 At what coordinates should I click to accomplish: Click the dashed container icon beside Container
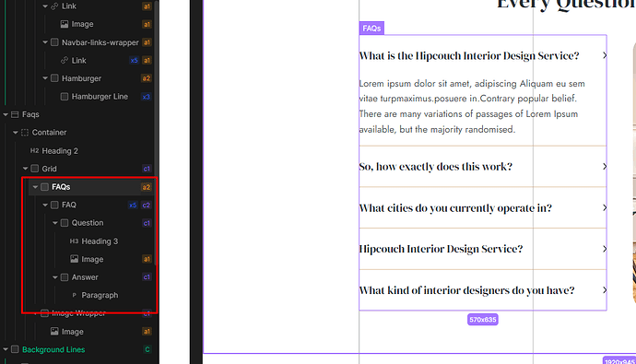[25, 132]
